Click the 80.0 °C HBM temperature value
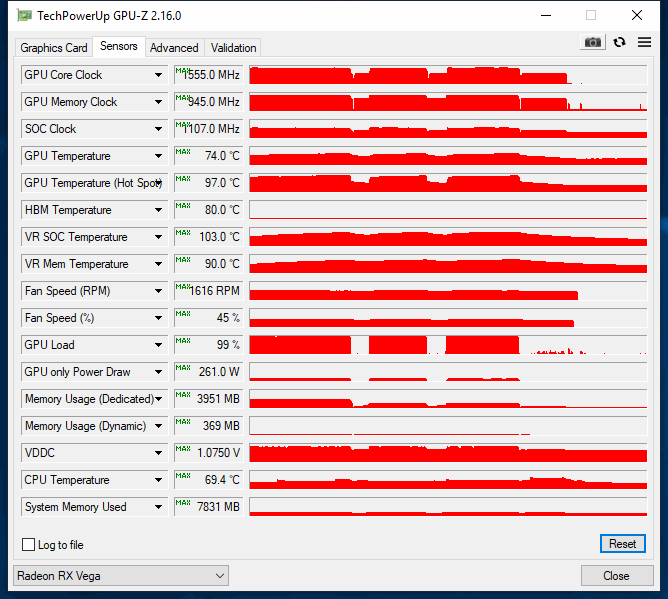 tap(208, 210)
